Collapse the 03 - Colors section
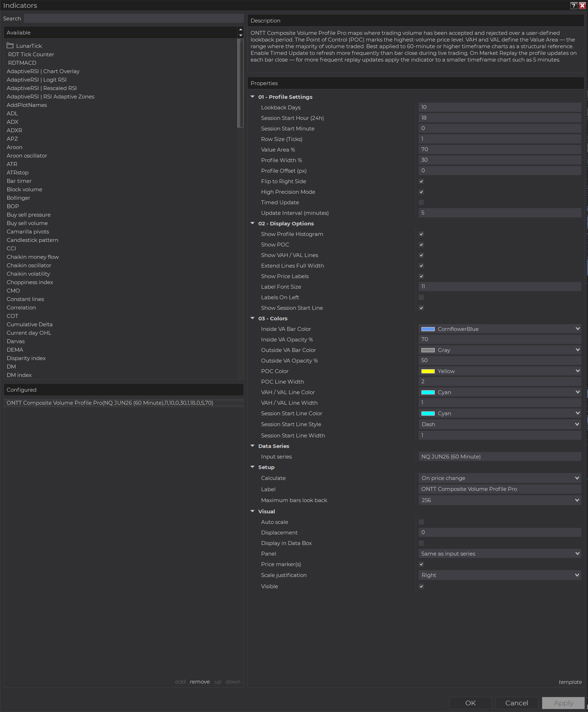This screenshot has height=712, width=588. [x=252, y=318]
